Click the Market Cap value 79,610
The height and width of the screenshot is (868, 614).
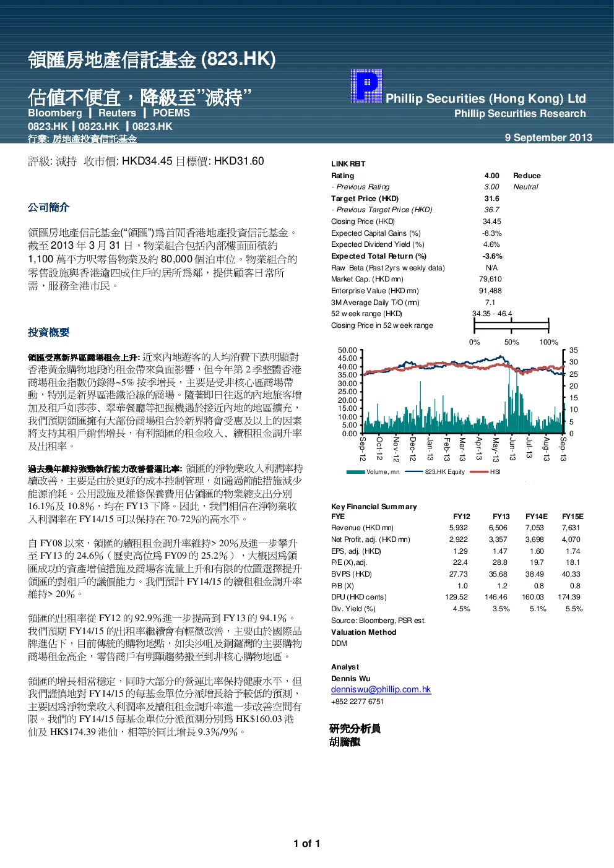point(490,279)
